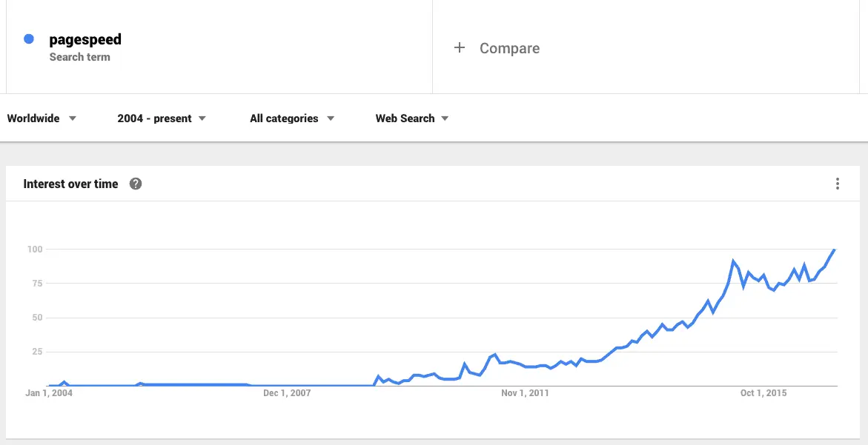Select the Oct 1, 2015 axis label

pos(763,393)
